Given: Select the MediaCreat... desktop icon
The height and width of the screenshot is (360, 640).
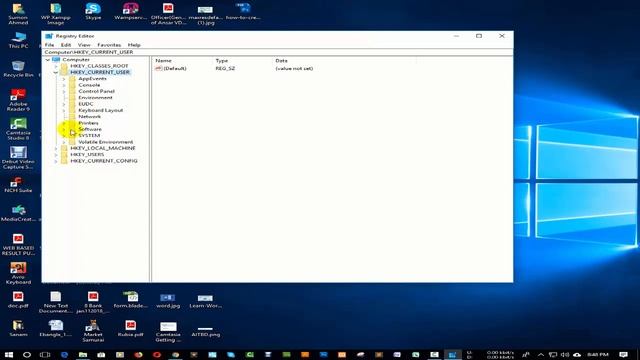Looking at the screenshot, I should click(18, 213).
